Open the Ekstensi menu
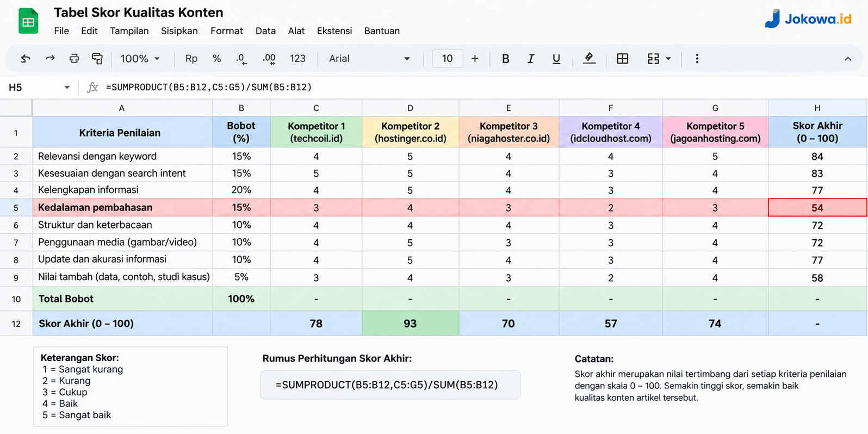Viewport: 868px width, 434px height. (334, 31)
